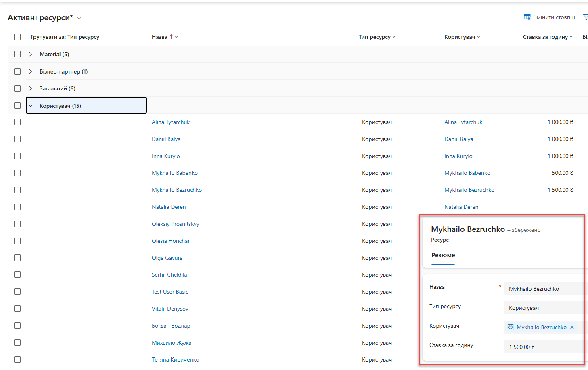
Task: Open Inna Kurylo in the Користувач column
Action: tap(458, 156)
